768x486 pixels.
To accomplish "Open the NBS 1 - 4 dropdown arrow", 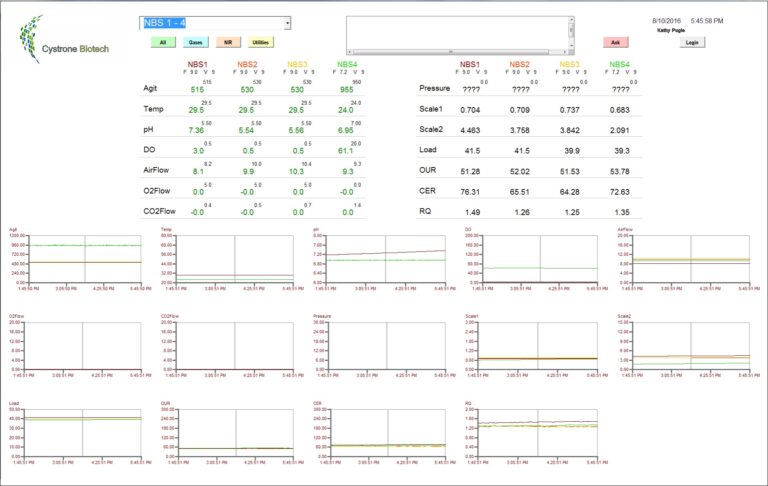I will click(288, 23).
